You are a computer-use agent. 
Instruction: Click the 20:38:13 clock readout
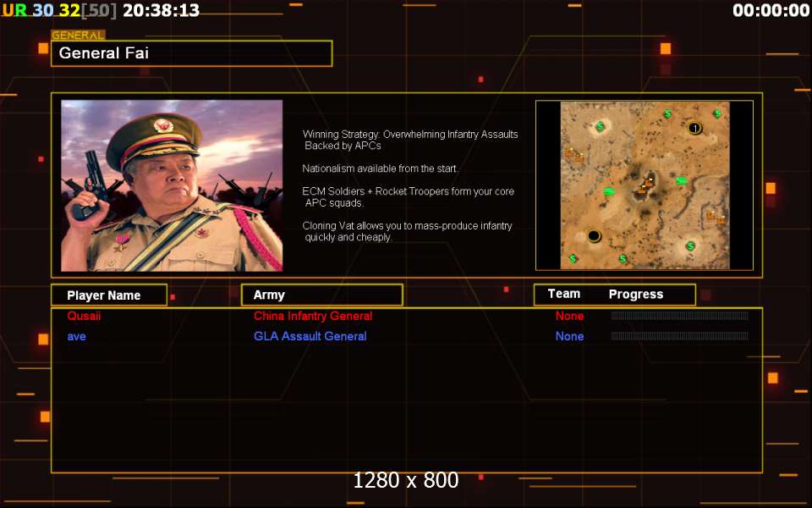[161, 10]
